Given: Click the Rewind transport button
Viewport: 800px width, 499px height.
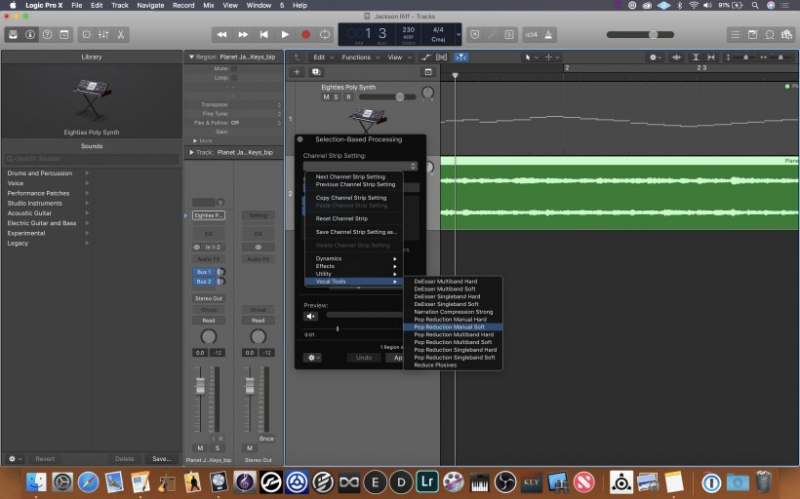Looking at the screenshot, I should click(222, 34).
